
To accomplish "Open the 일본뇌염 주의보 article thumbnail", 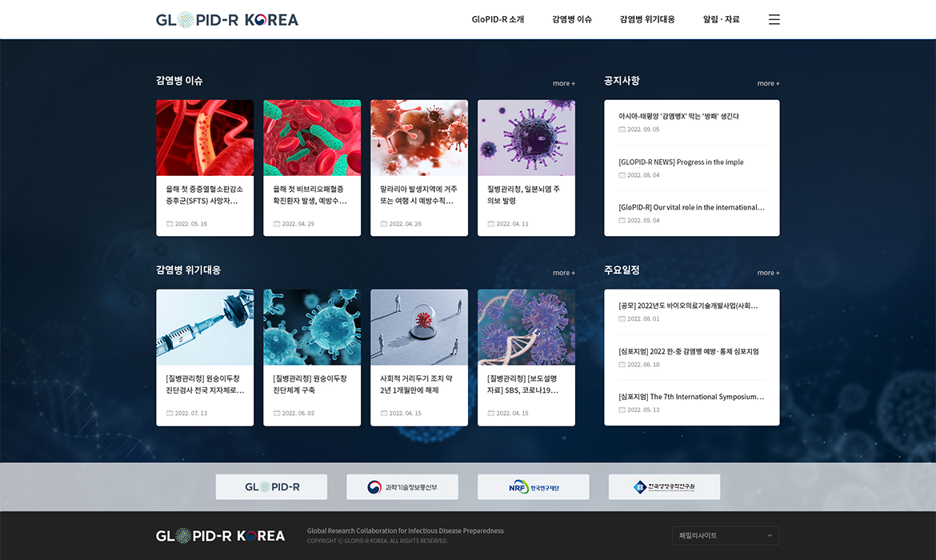I will (526, 138).
